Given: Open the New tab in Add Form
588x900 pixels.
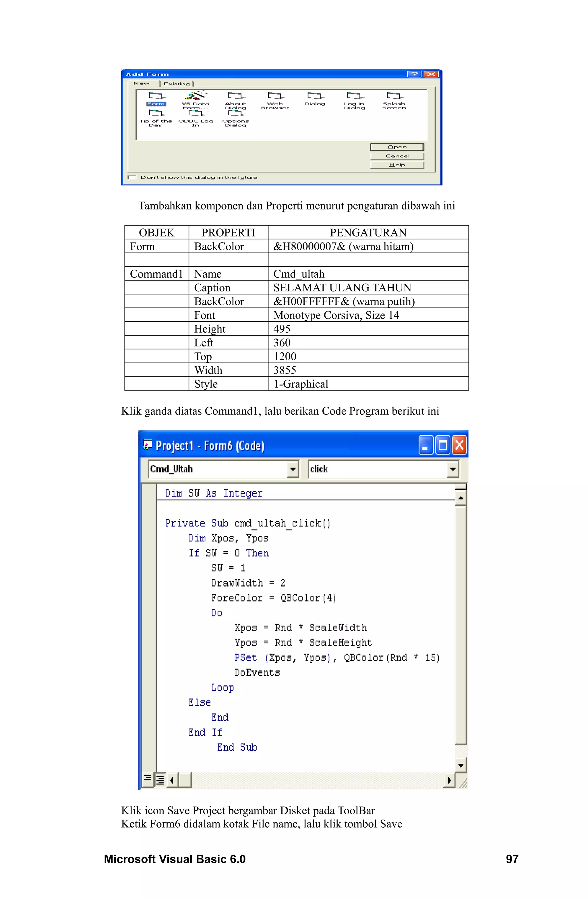Looking at the screenshot, I should [x=141, y=83].
